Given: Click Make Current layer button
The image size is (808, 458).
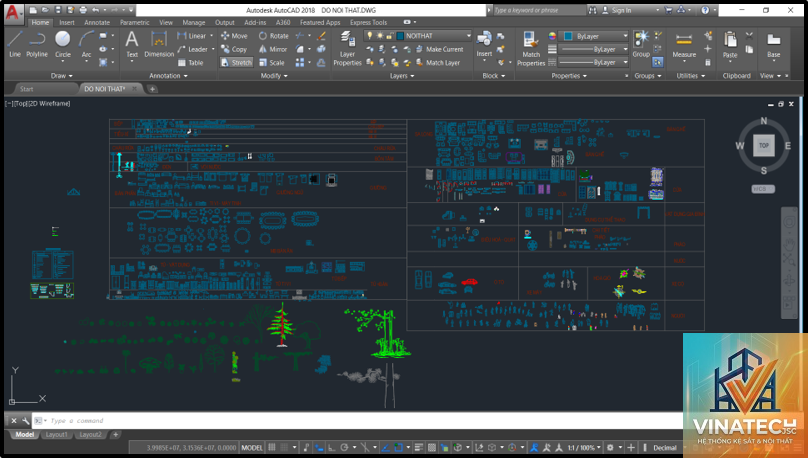Looking at the screenshot, I should [x=439, y=49].
